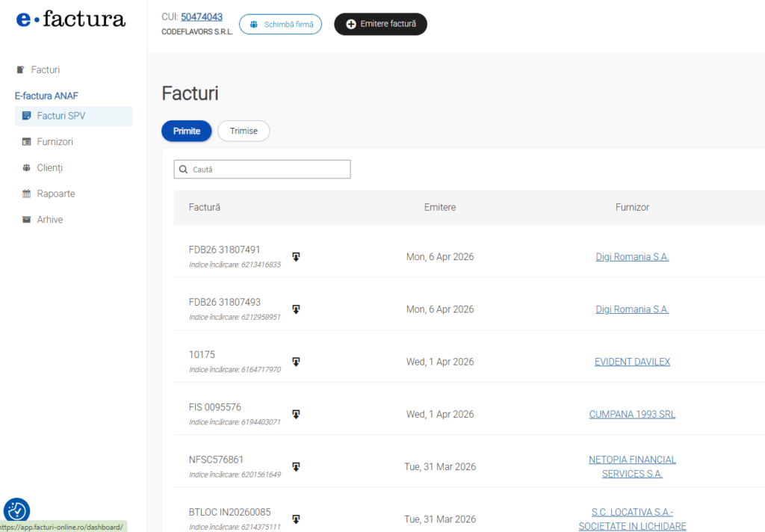Viewport: 765px width, 532px height.
Task: Download invoice NFSC576861 via icon
Action: point(296,466)
